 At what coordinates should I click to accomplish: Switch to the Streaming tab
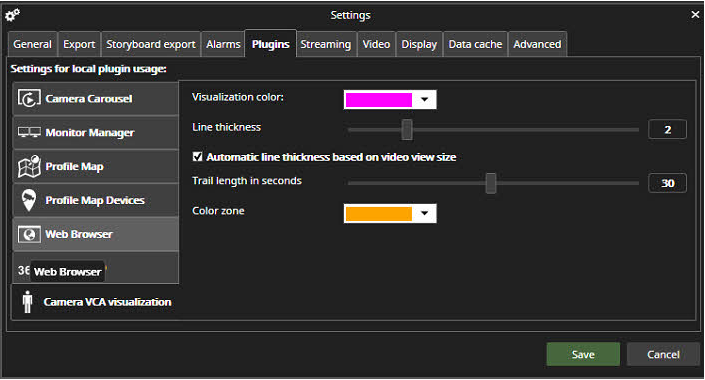click(x=326, y=44)
